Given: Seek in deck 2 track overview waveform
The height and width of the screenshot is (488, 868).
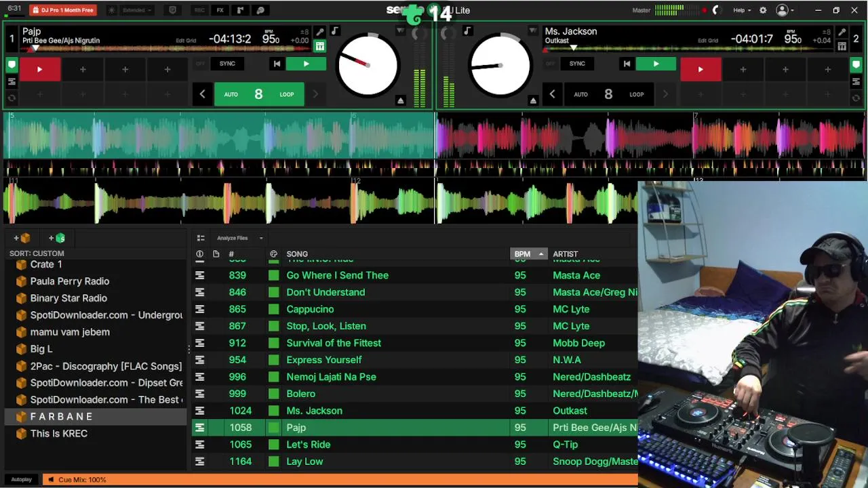Looking at the screenshot, I should coord(688,49).
